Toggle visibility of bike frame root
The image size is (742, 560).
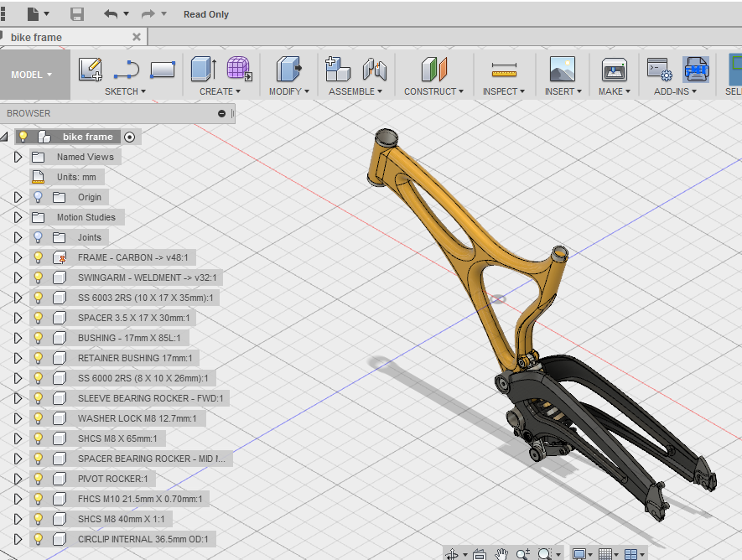click(23, 137)
